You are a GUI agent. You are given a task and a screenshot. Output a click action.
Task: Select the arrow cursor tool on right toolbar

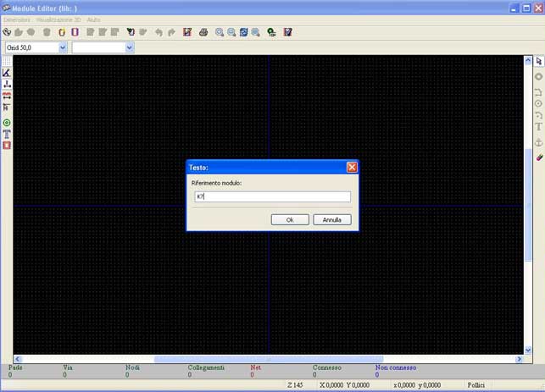tap(539, 61)
